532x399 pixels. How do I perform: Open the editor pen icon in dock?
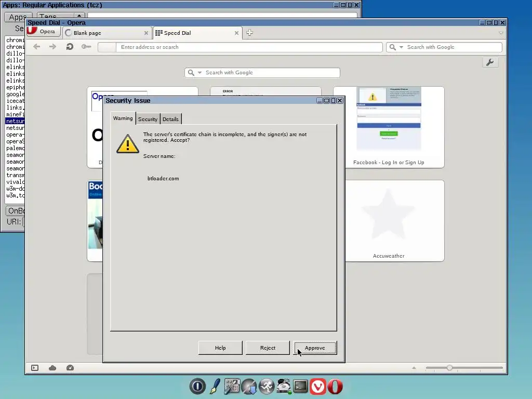(215, 387)
